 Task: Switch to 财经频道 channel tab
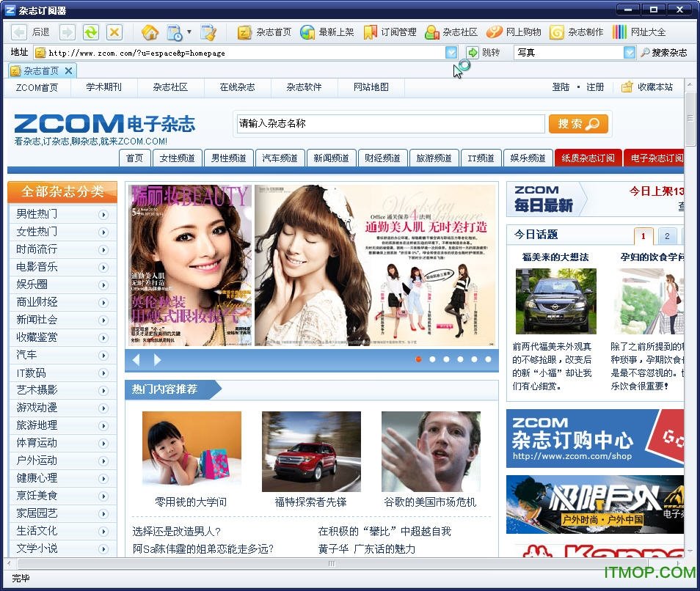tap(382, 158)
